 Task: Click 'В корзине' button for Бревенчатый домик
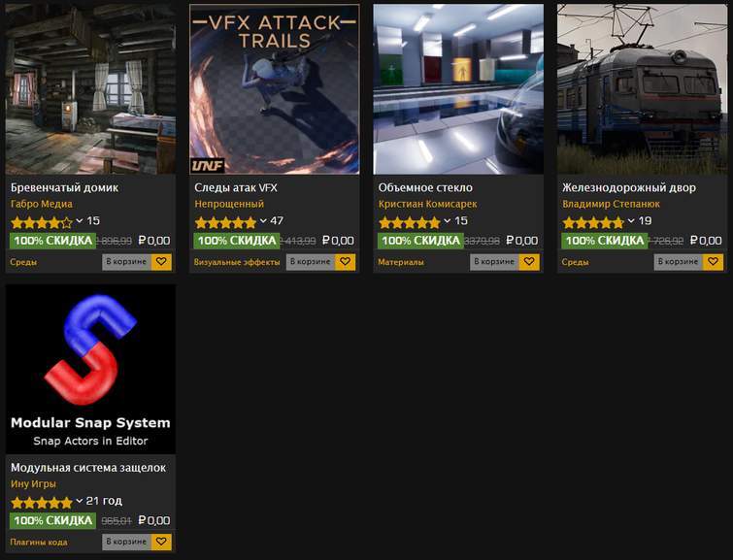(x=126, y=262)
